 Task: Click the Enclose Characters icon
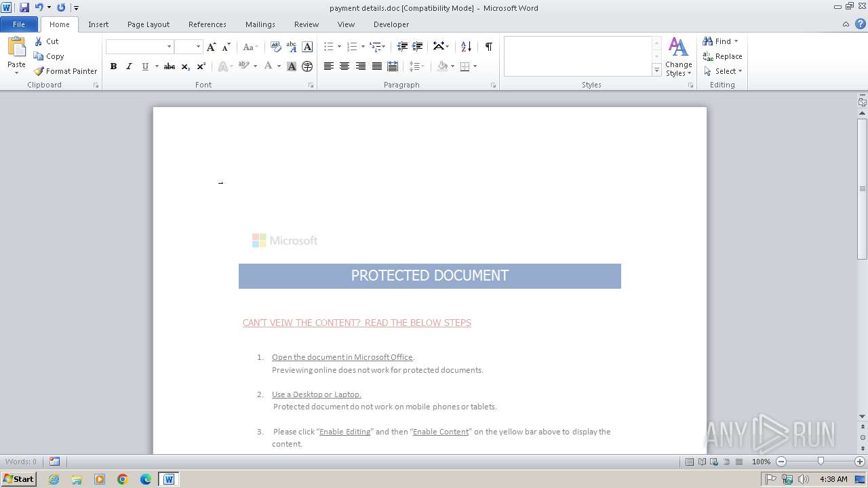tap(307, 66)
